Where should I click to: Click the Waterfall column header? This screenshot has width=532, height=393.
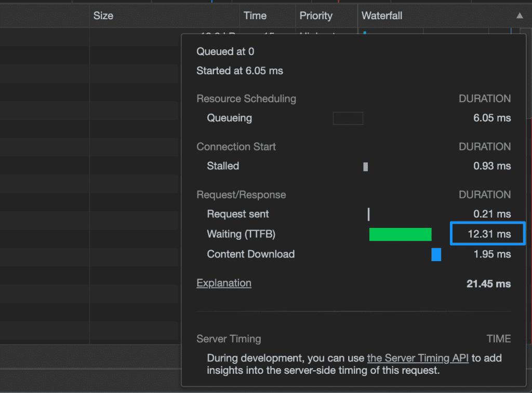click(x=382, y=16)
